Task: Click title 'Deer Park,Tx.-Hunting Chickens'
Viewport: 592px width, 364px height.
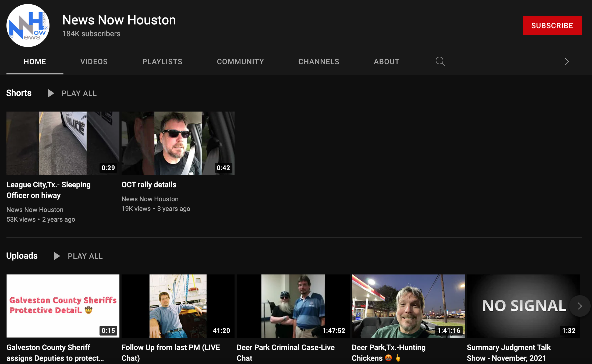Action: click(389, 353)
